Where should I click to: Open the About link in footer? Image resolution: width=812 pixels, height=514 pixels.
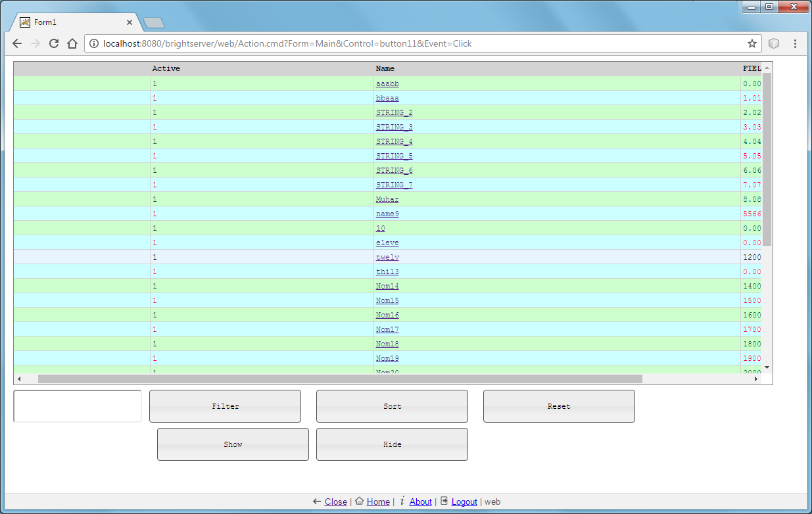[x=420, y=502]
